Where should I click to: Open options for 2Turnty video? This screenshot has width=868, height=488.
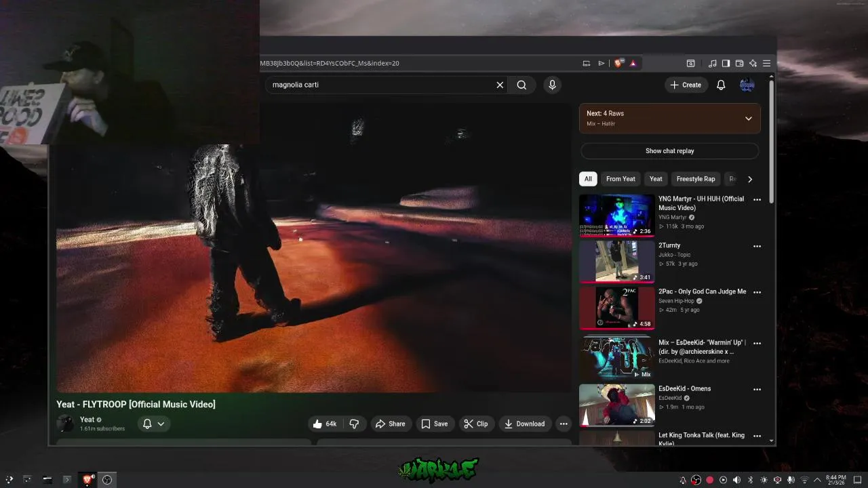[757, 246]
